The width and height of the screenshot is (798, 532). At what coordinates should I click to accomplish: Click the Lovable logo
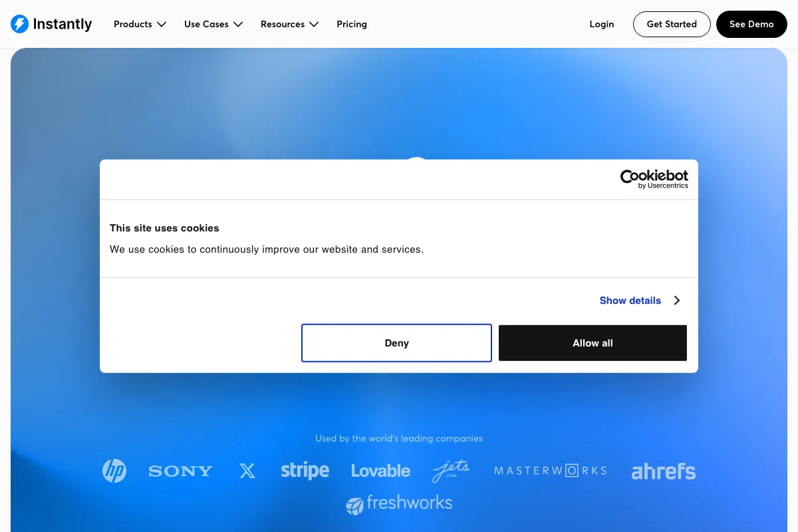(x=380, y=471)
